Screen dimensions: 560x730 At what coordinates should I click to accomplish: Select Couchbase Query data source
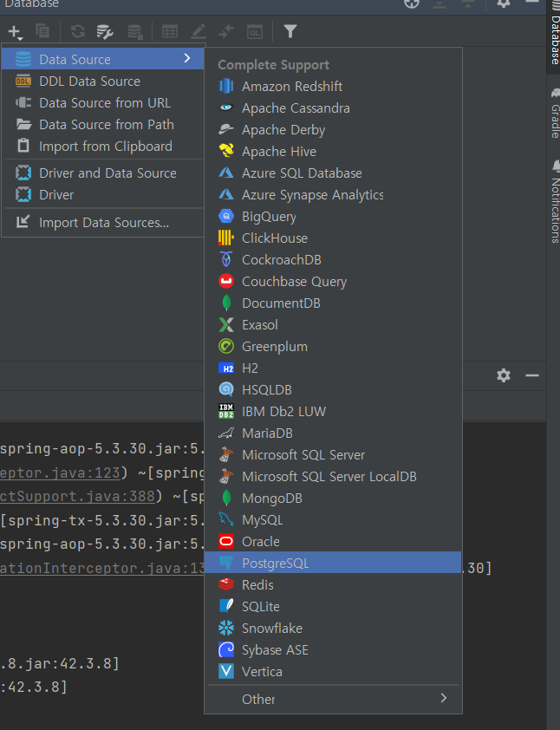pyautogui.click(x=333, y=282)
